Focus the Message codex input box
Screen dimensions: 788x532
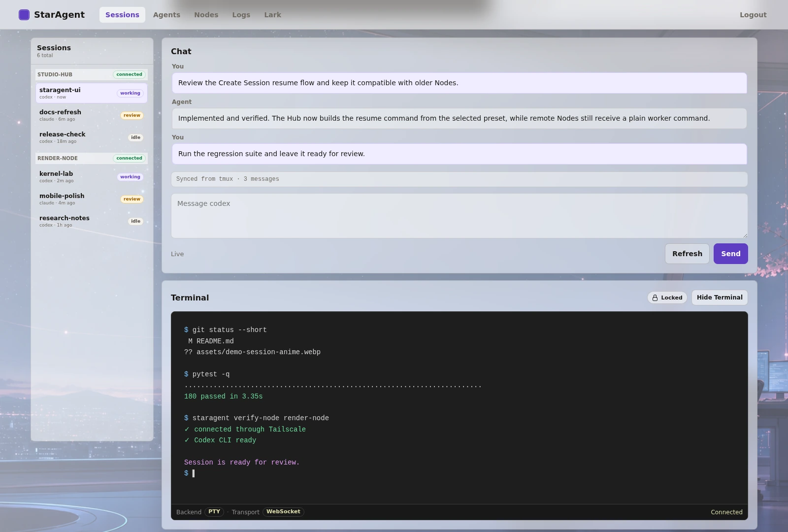(x=459, y=216)
